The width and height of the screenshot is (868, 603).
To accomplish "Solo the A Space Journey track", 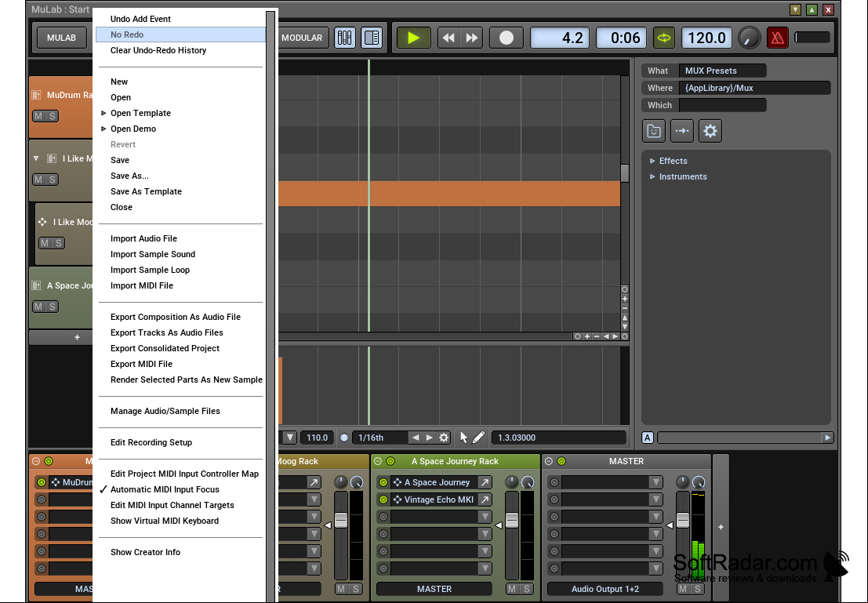I will tap(52, 307).
